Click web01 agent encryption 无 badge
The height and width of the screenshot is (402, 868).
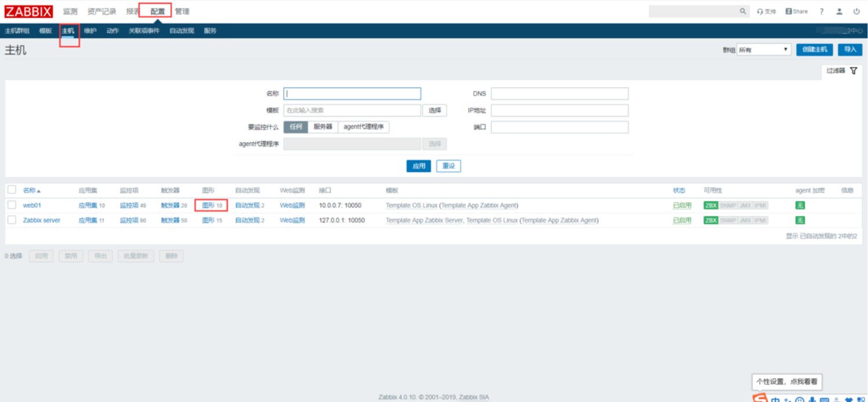click(800, 206)
